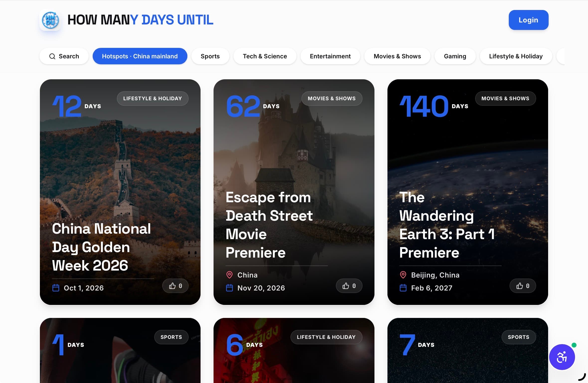The width and height of the screenshot is (588, 383).
Task: Click the Sports tag on 1-day card
Action: pos(171,337)
